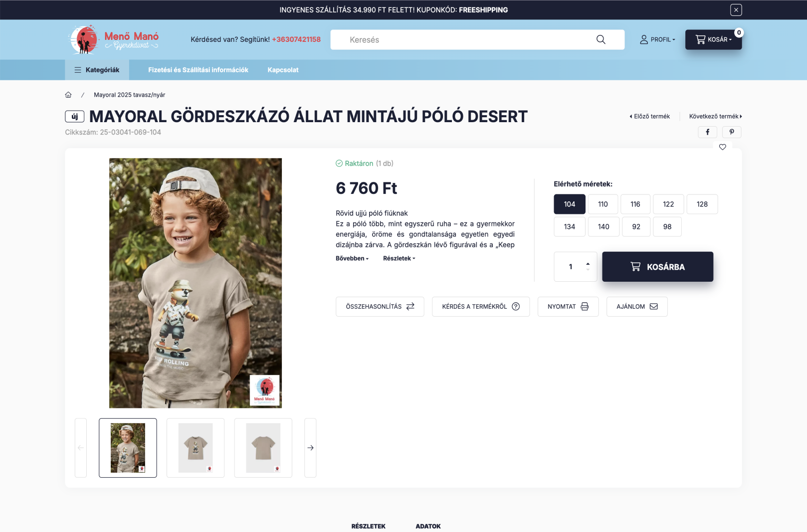Go to home breadcrumb icon

68,95
